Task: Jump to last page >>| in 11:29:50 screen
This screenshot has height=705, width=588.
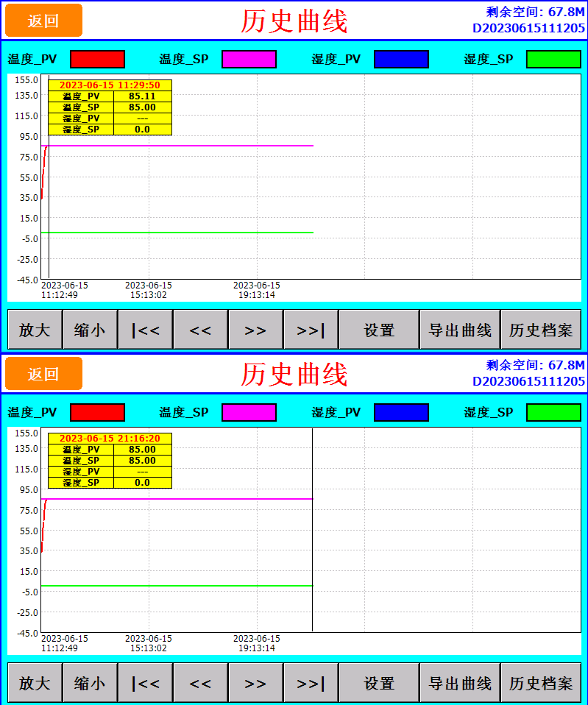Action: click(311, 330)
